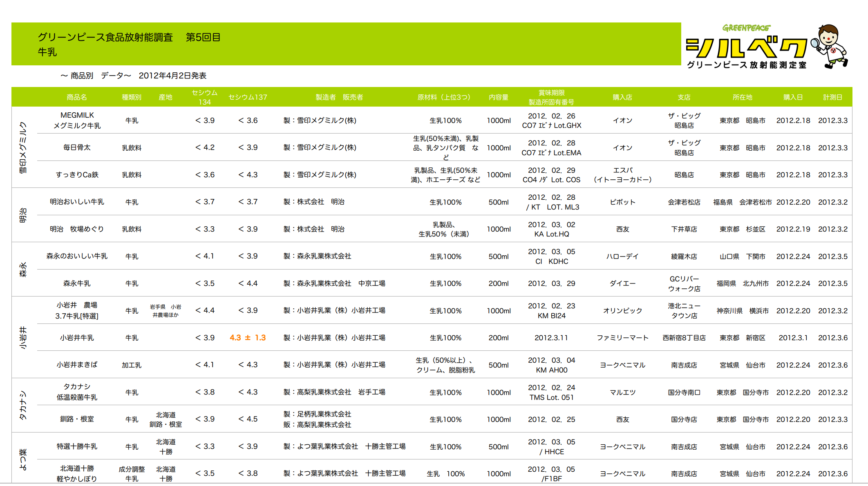Screen dimensions: 868x486
Task: Click the 雪印メグミルク vertical group label
Action: pyautogui.click(x=23, y=147)
